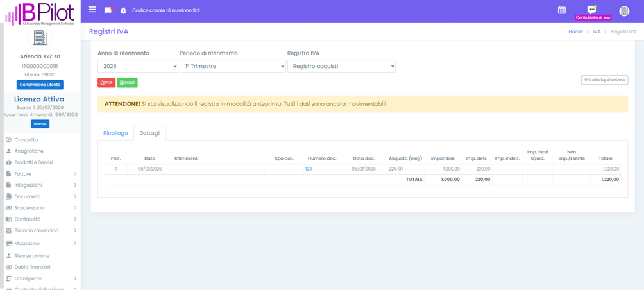
Task: Open the Registro IVA dropdown
Action: coord(341,66)
